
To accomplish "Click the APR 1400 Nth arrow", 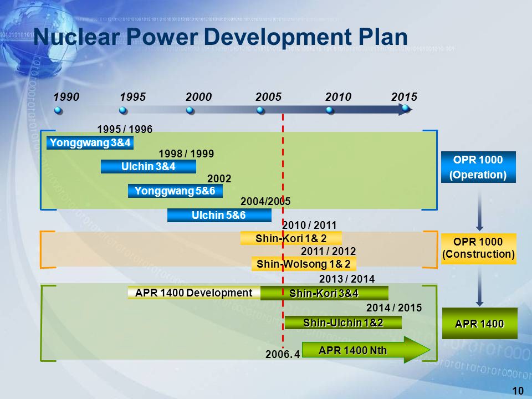I will (366, 350).
